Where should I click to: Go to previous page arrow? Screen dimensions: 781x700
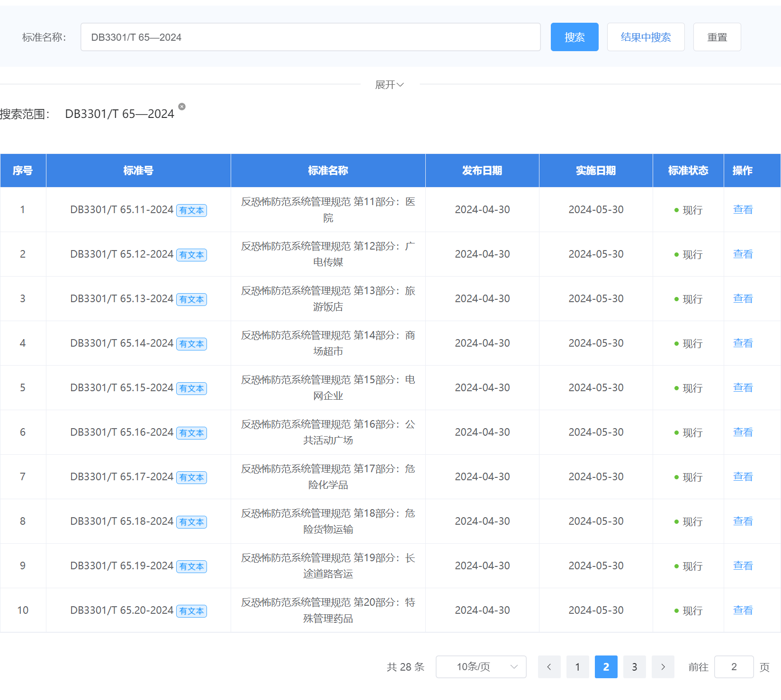coord(549,667)
